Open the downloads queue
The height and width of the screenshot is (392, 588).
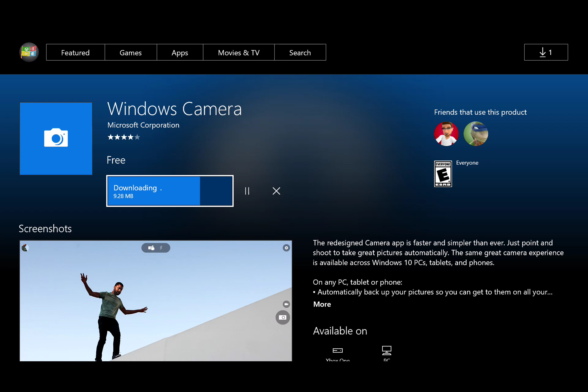click(546, 52)
